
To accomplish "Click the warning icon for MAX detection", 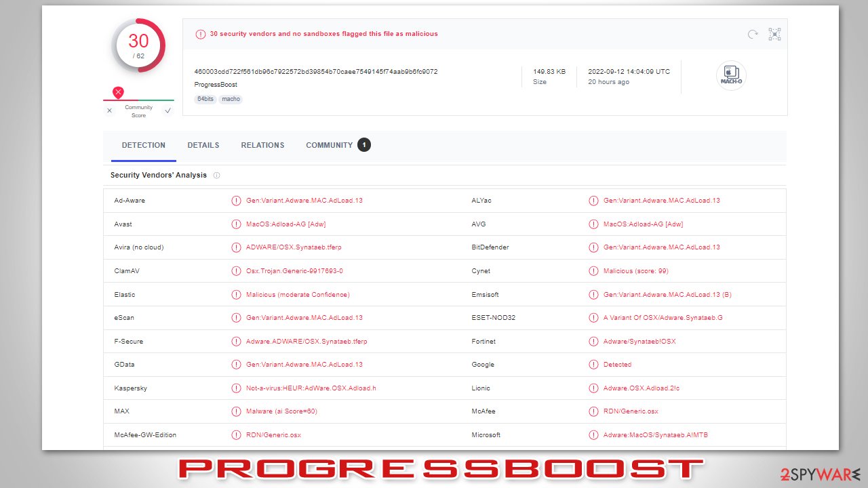I will click(x=236, y=411).
